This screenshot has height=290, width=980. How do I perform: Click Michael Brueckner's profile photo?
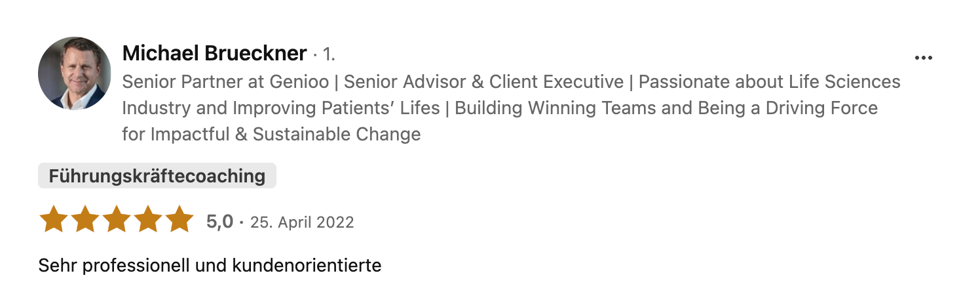click(x=75, y=73)
